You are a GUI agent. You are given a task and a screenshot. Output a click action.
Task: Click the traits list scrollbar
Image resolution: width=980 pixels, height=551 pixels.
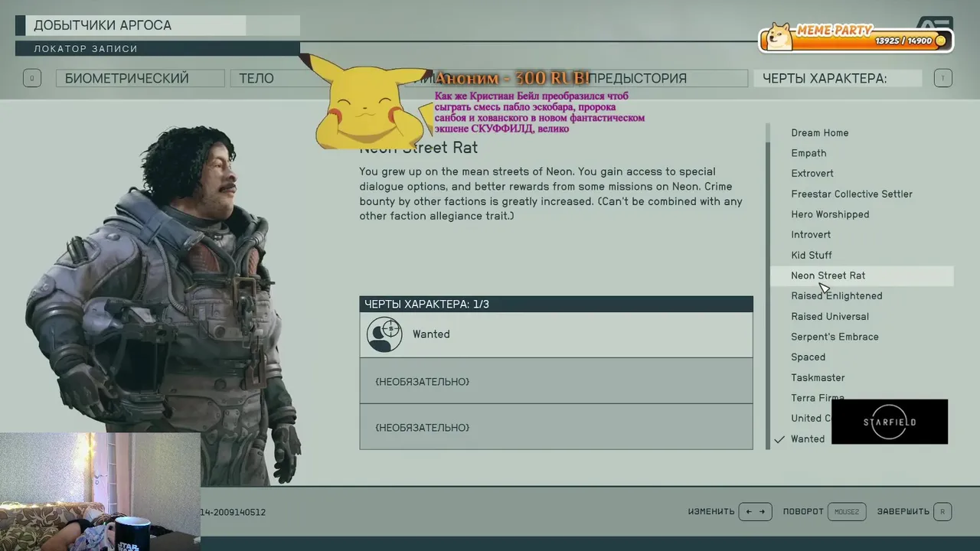point(768,285)
